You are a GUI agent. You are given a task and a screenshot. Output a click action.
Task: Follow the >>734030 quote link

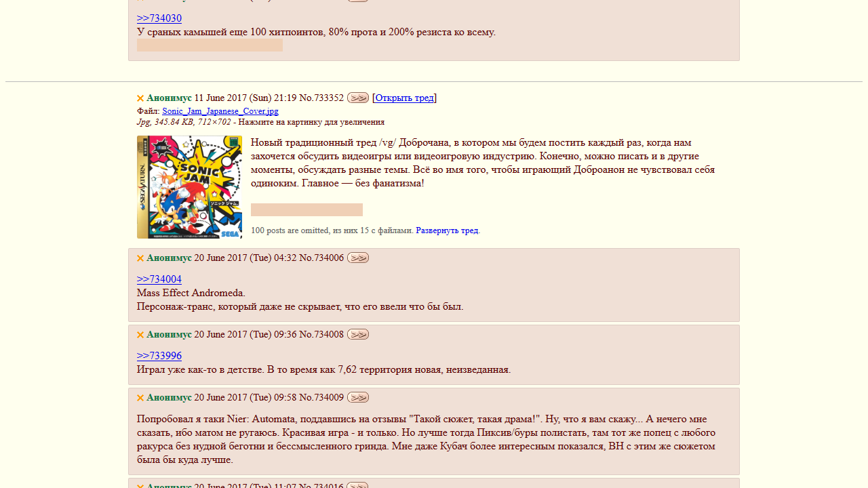159,18
